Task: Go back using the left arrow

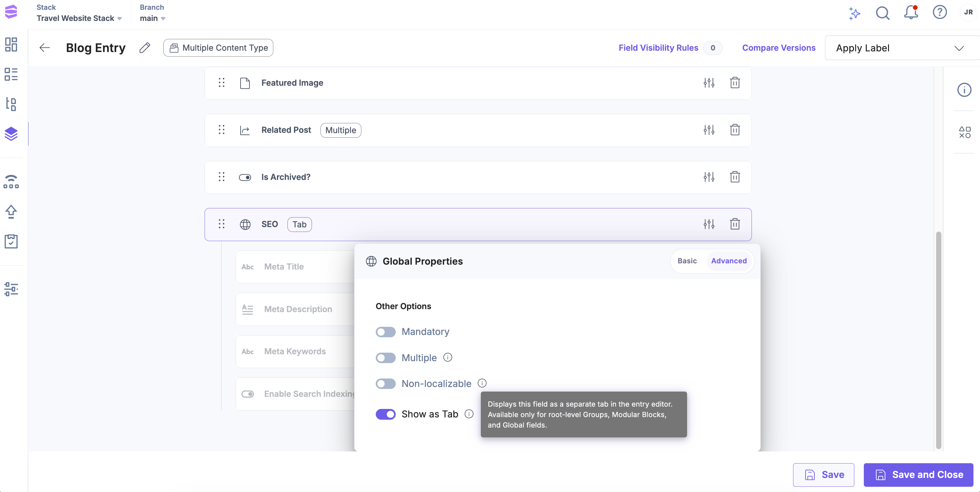Action: click(x=45, y=48)
